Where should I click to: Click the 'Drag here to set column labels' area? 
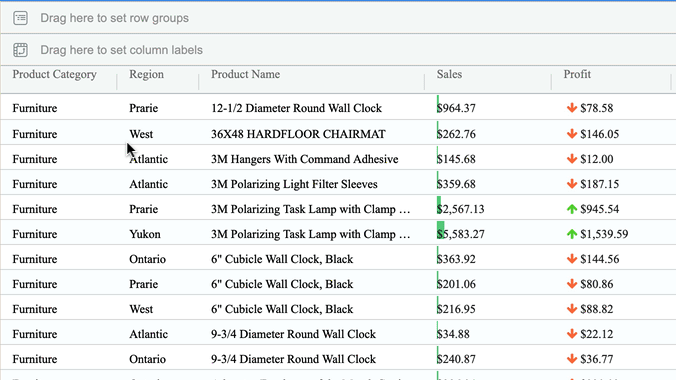(x=338, y=50)
